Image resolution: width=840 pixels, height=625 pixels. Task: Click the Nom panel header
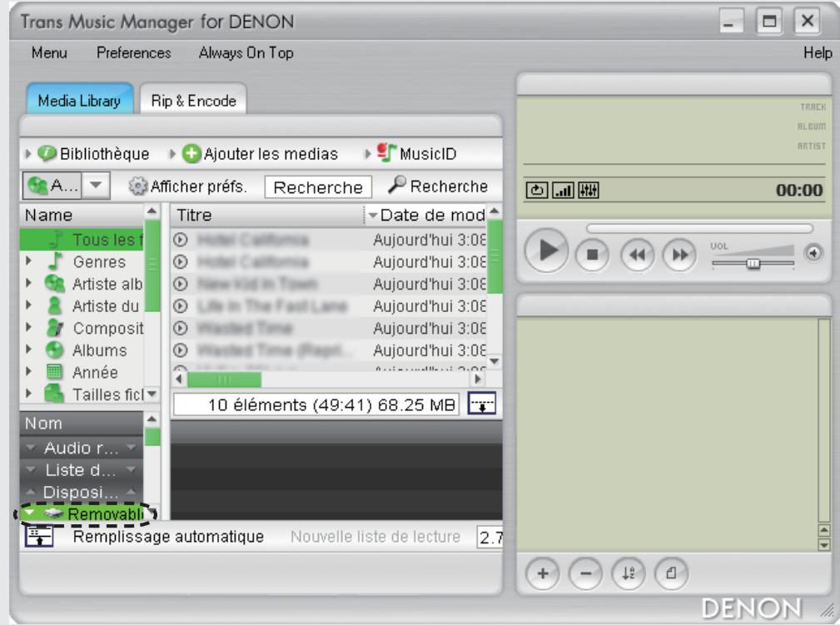pyautogui.click(x=82, y=423)
